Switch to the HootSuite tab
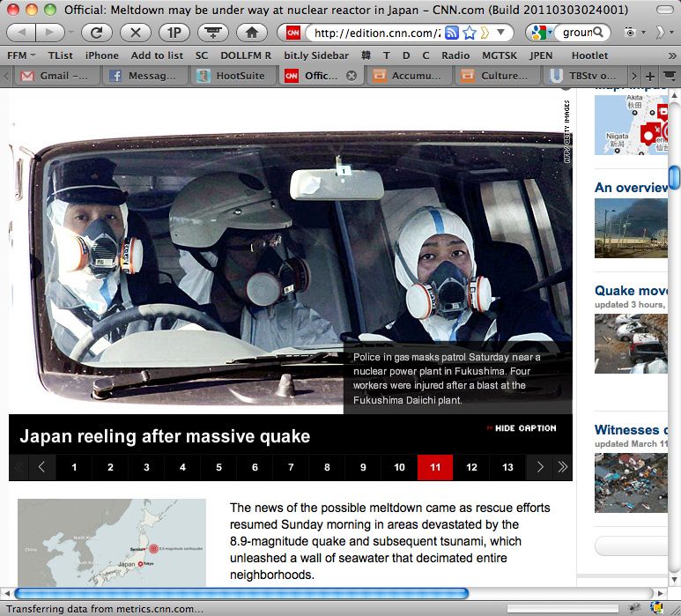Viewport: 681px width, 616px height. click(x=231, y=76)
